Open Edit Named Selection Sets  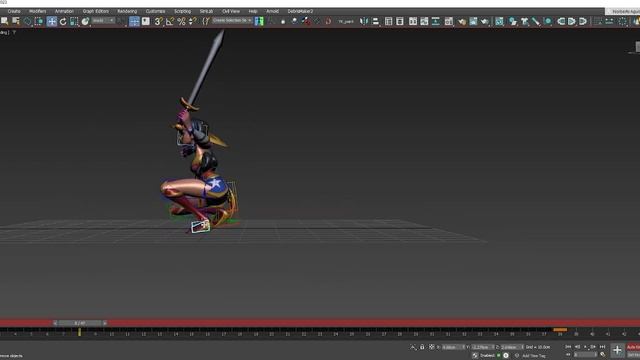tap(205, 21)
